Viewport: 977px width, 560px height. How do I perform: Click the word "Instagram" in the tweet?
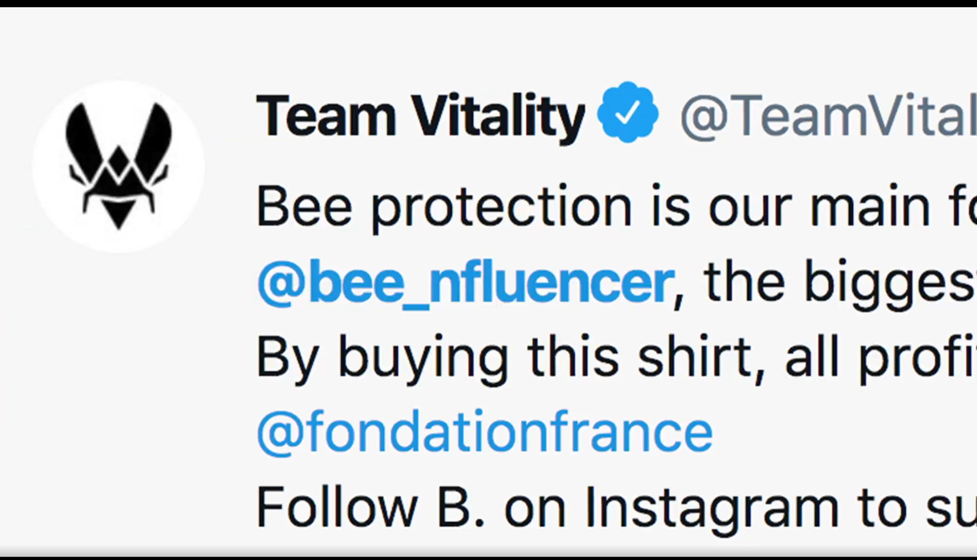711,508
